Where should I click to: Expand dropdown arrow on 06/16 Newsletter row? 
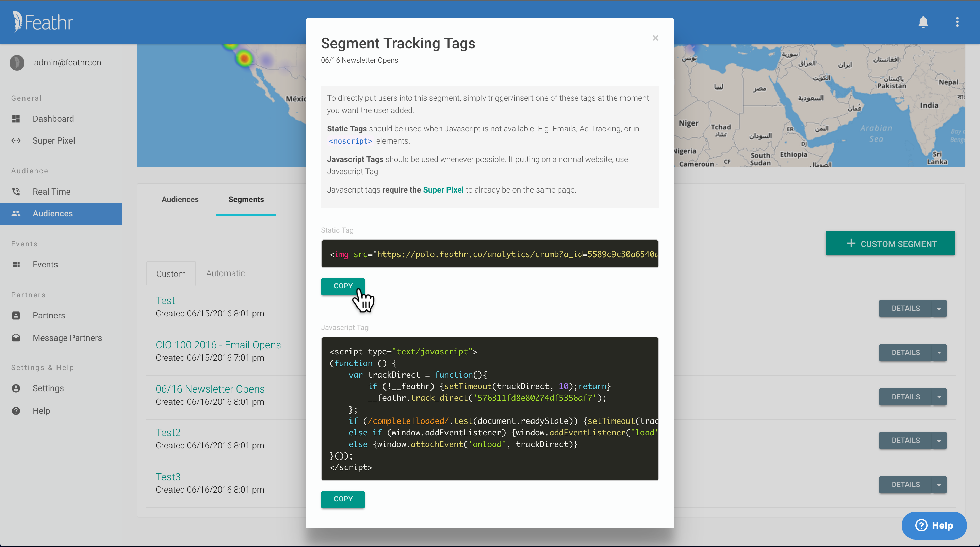(x=939, y=397)
